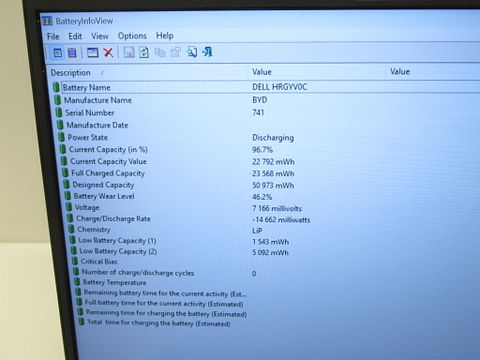Click the Save floppy disk icon

point(129,52)
